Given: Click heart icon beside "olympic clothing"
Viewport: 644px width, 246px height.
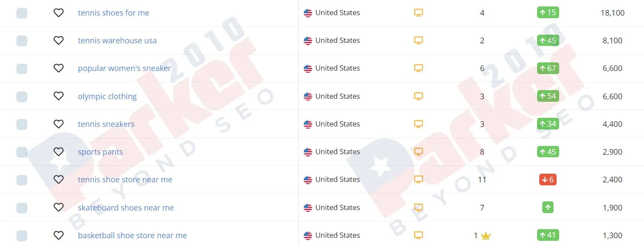Looking at the screenshot, I should [x=58, y=96].
